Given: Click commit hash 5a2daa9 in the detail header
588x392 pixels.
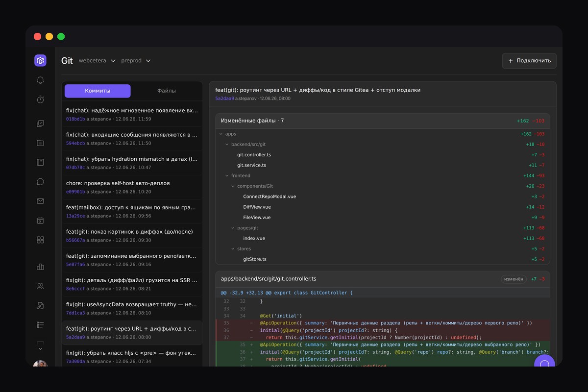Looking at the screenshot, I should [224, 98].
